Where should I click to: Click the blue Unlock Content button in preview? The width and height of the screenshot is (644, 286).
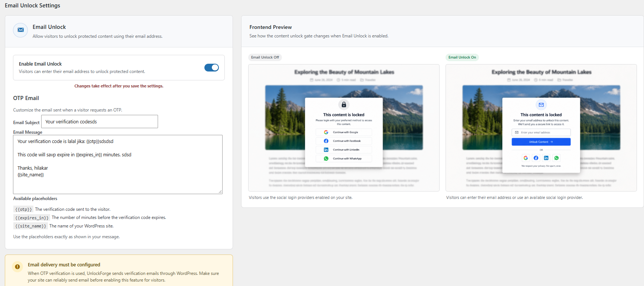click(x=541, y=142)
